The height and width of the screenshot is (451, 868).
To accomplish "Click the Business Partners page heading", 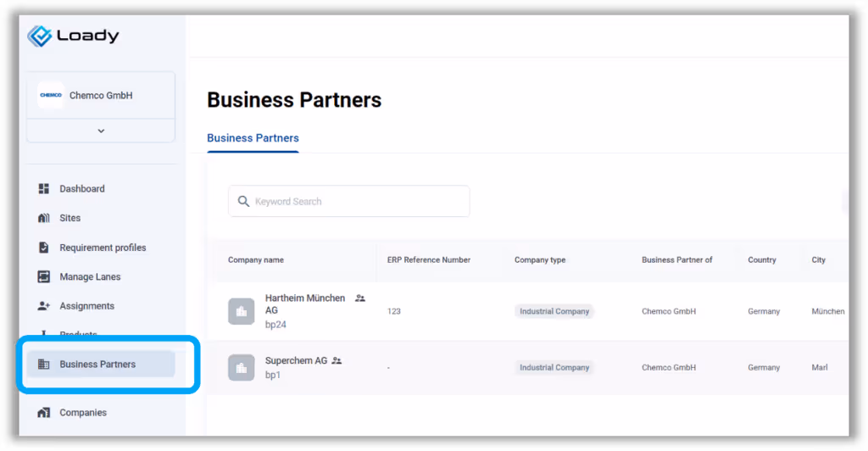I will coord(294,100).
